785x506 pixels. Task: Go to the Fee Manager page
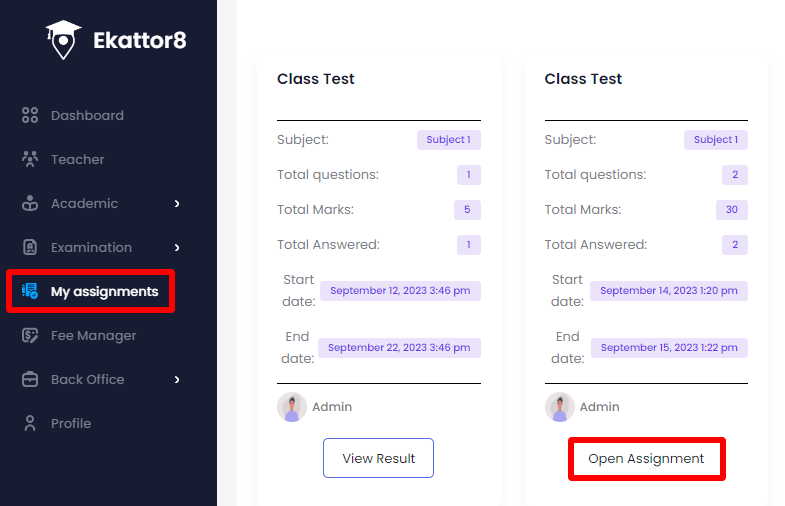(93, 335)
